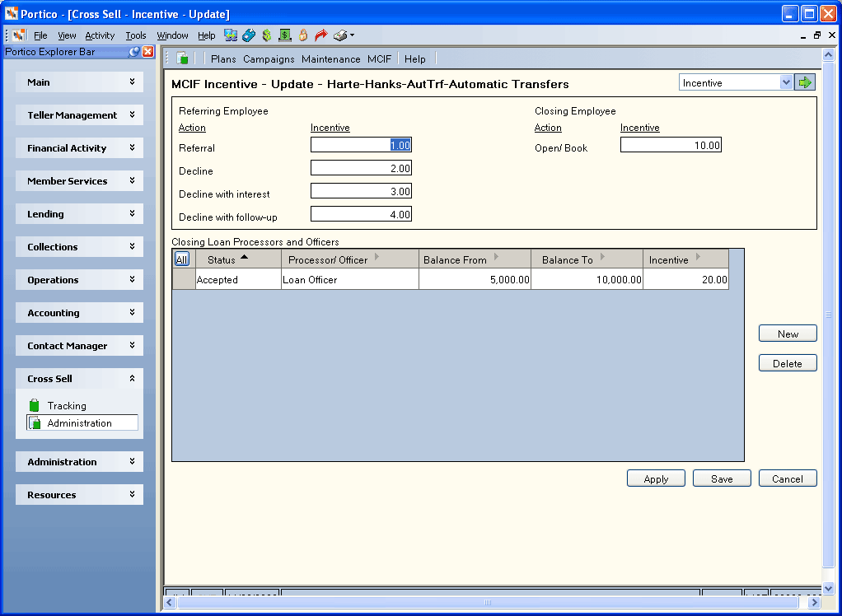The image size is (842, 616).
Task: Select the row header of Accepted row
Action: point(184,279)
